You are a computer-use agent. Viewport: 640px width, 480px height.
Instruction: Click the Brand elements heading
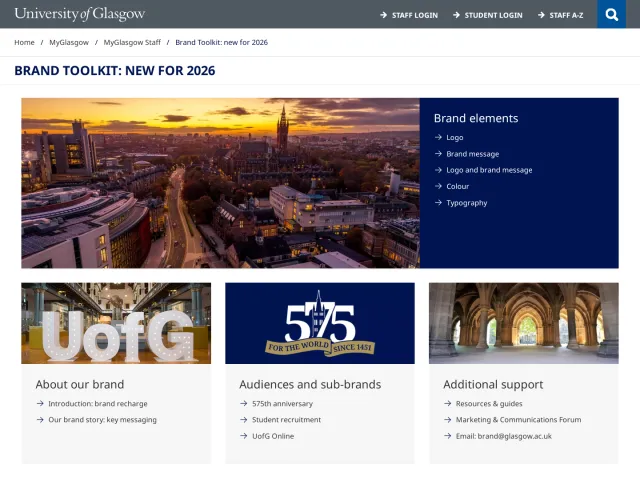point(476,118)
